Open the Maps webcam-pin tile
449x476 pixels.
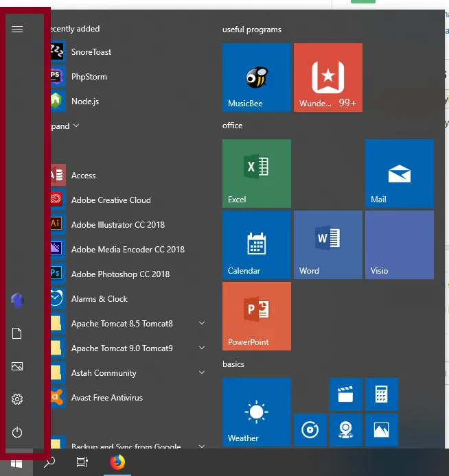(x=346, y=430)
